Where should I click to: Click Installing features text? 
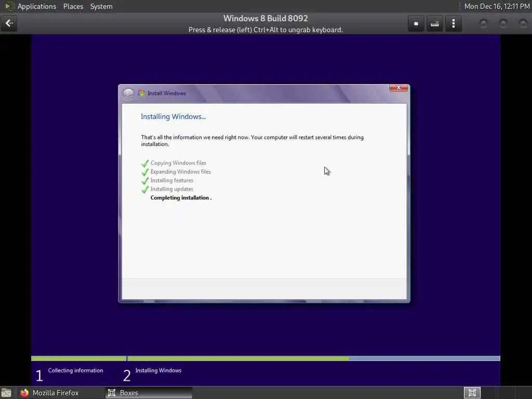coord(171,180)
